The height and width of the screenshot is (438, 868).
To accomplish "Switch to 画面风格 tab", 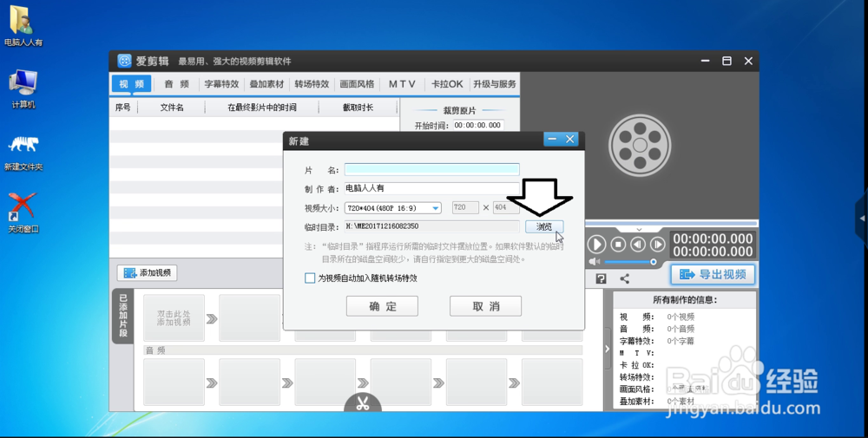I will coord(357,84).
